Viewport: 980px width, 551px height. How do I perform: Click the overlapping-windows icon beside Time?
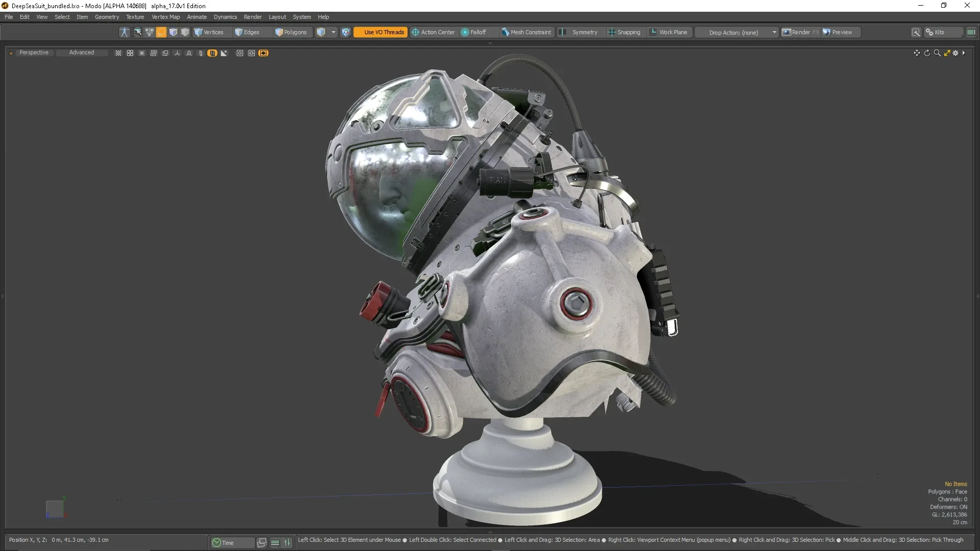262,543
